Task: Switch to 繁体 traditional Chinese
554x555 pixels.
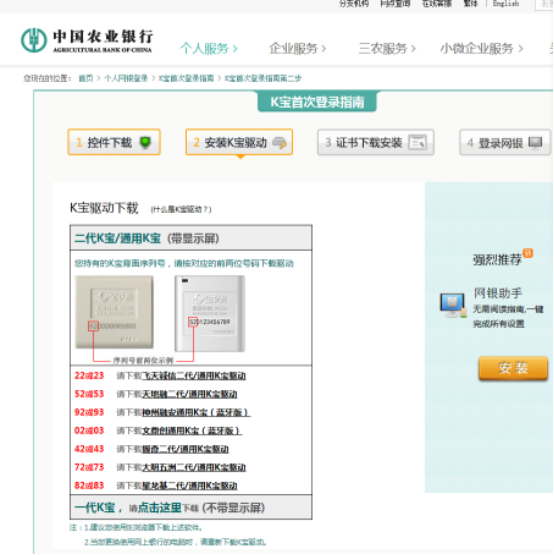Action: point(470,4)
